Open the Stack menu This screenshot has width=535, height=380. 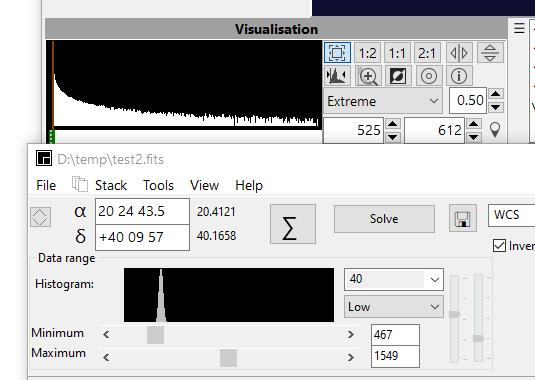point(111,185)
